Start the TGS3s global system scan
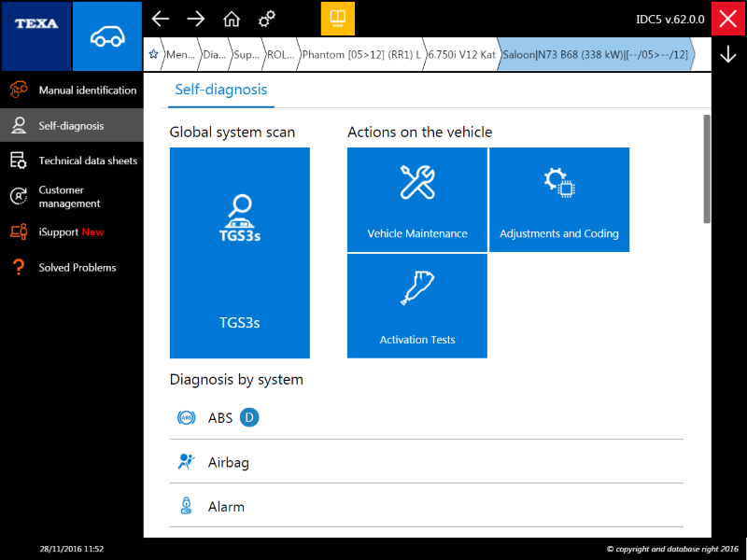747x560 pixels. tap(240, 253)
